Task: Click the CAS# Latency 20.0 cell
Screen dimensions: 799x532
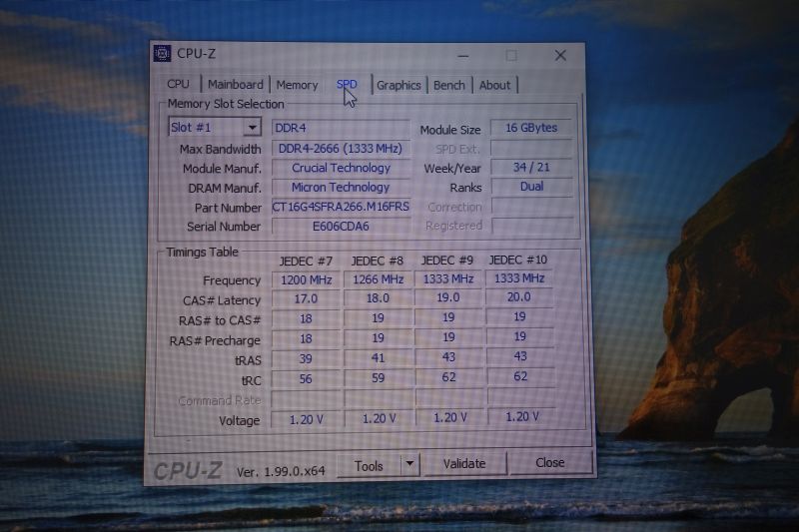Action: (x=519, y=296)
